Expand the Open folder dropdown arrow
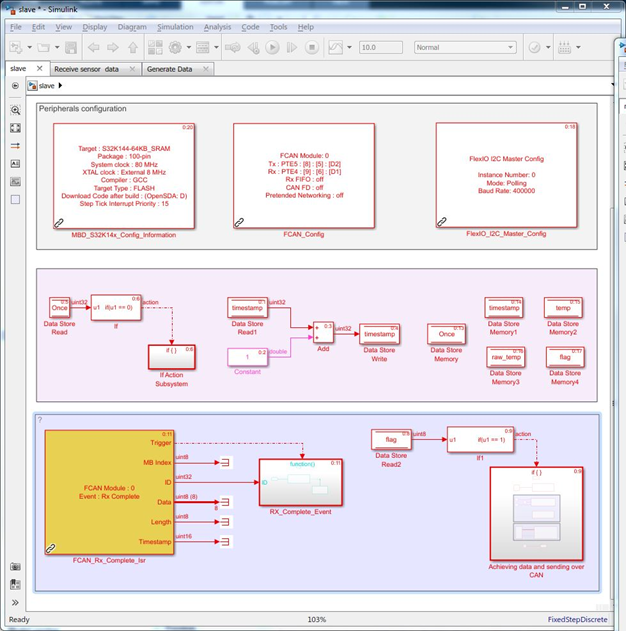This screenshot has height=631, width=626. [57, 47]
